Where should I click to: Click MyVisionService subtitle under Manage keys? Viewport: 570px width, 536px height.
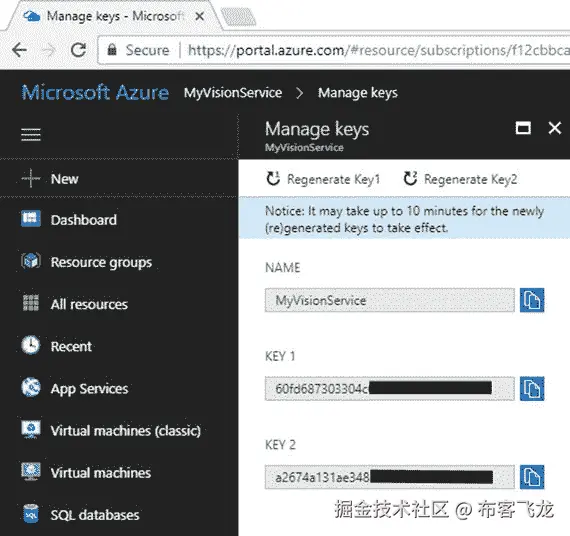pos(304,148)
